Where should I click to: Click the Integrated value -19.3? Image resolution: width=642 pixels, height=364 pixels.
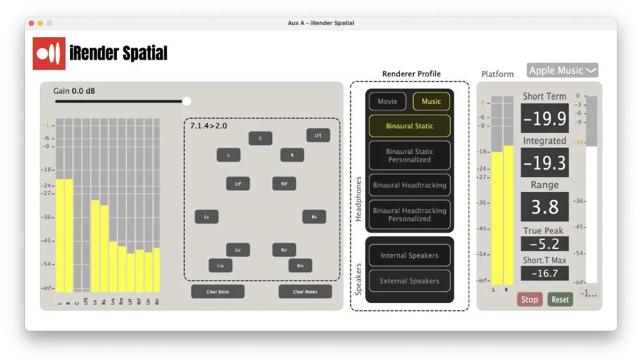pyautogui.click(x=544, y=162)
